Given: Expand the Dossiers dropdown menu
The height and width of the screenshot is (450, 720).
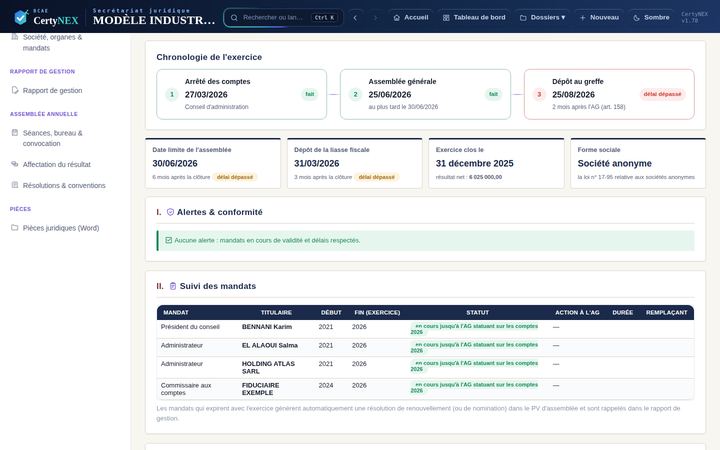Looking at the screenshot, I should 542,17.
